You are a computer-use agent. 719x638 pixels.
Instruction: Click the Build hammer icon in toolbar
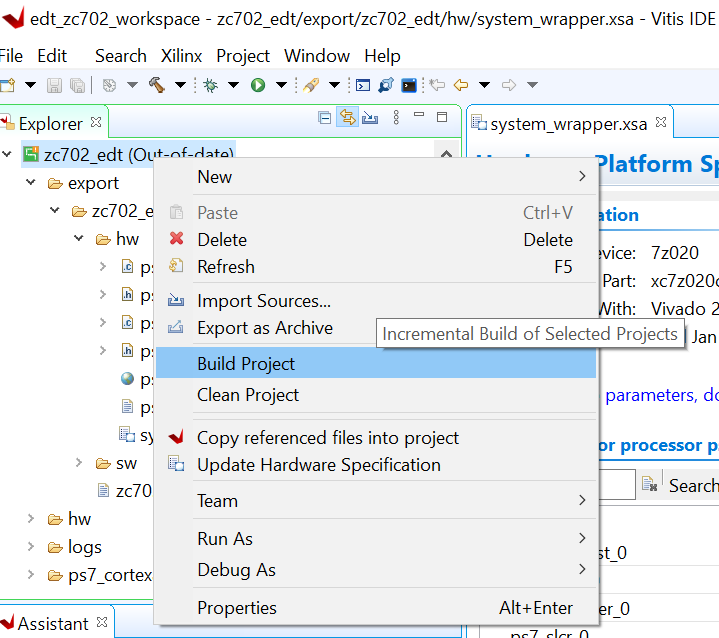[157, 85]
